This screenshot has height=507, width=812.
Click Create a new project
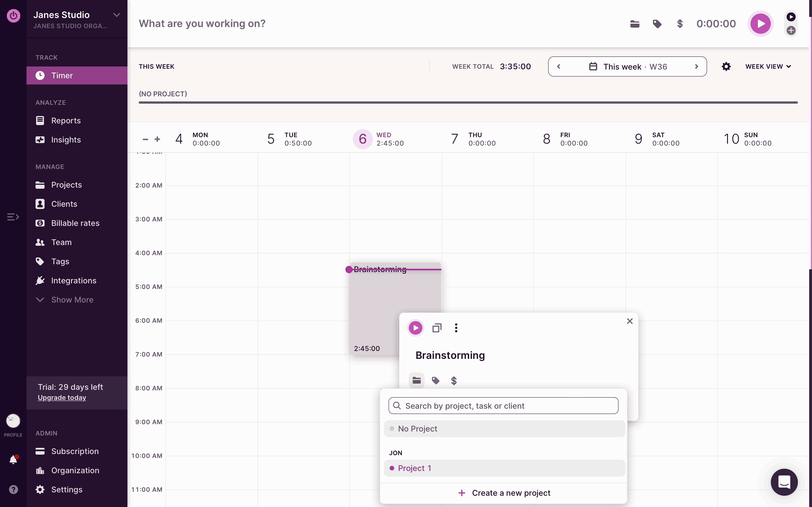point(504,493)
